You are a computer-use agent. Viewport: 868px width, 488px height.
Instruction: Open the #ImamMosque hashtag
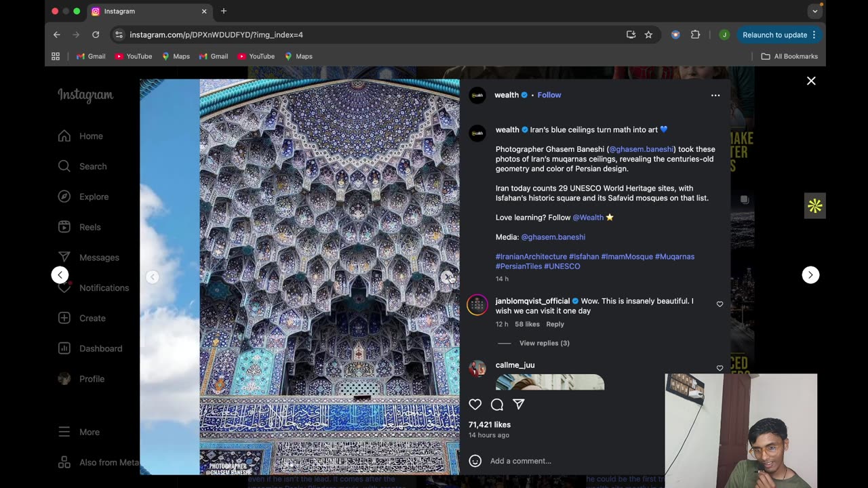[x=627, y=257]
